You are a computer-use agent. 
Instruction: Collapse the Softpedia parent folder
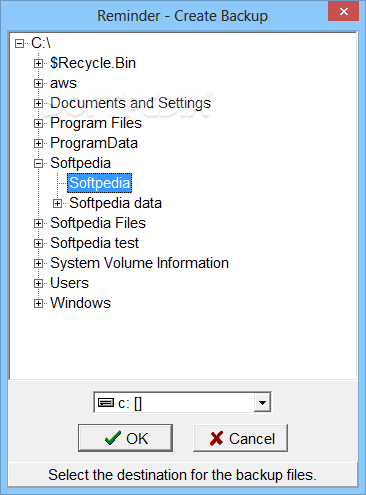coord(39,164)
